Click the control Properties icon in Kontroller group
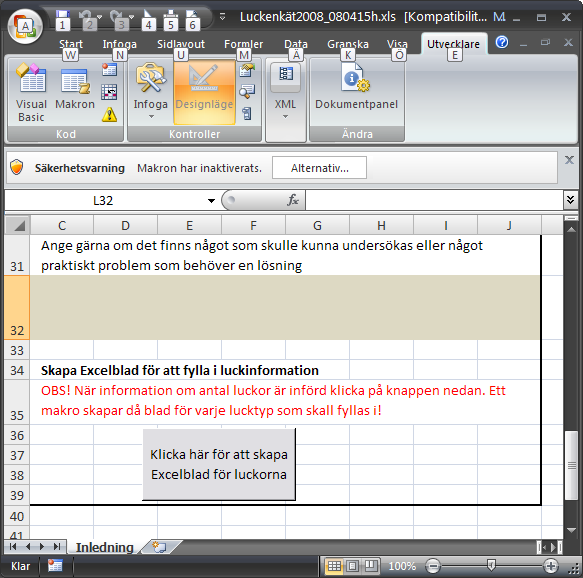 tap(247, 70)
